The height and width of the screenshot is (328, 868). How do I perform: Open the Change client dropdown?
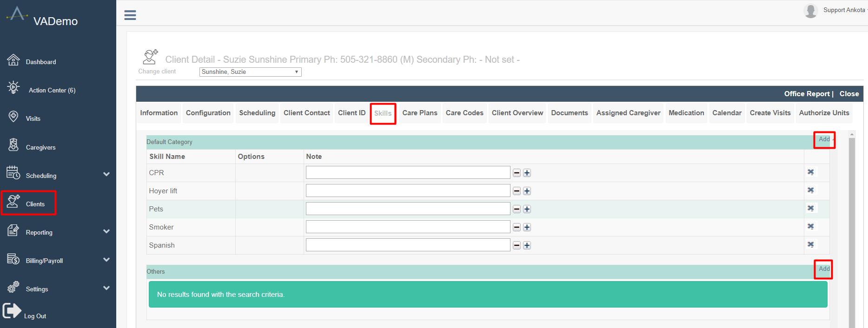click(x=250, y=72)
